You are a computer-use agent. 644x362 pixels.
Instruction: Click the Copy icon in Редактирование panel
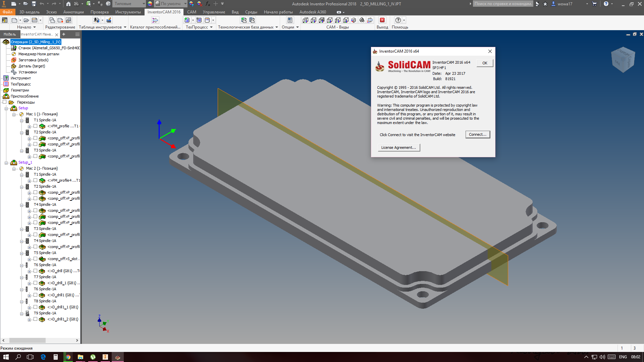click(x=52, y=20)
